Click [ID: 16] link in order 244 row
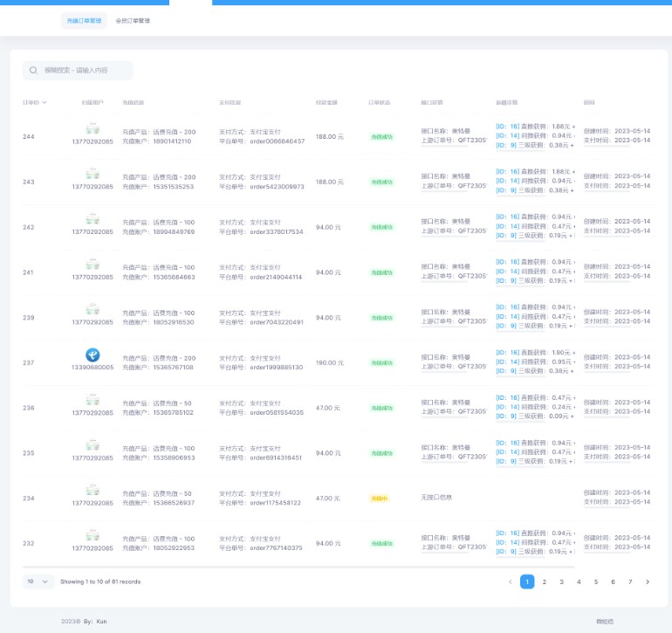Viewport: 672px width, 633px height. tap(508, 127)
